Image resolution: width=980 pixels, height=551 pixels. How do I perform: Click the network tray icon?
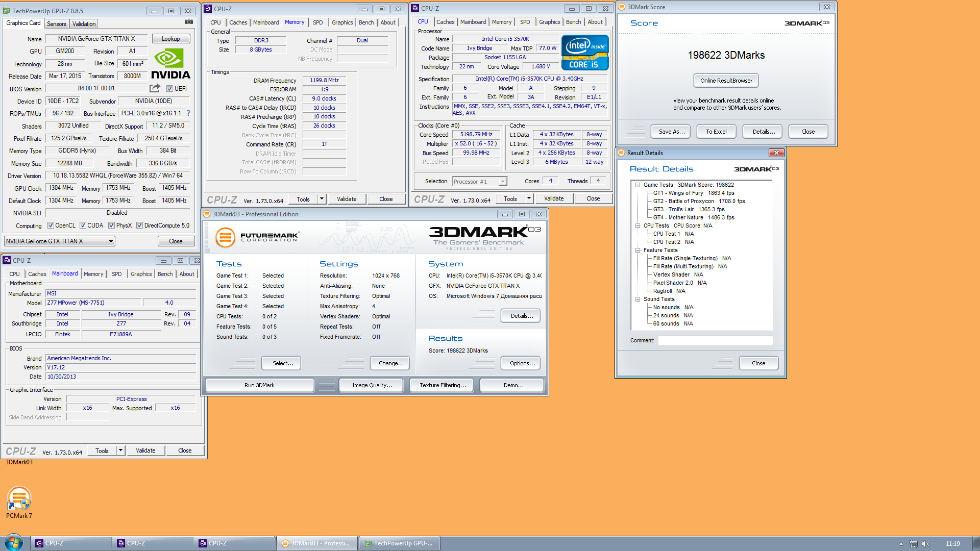(x=913, y=544)
